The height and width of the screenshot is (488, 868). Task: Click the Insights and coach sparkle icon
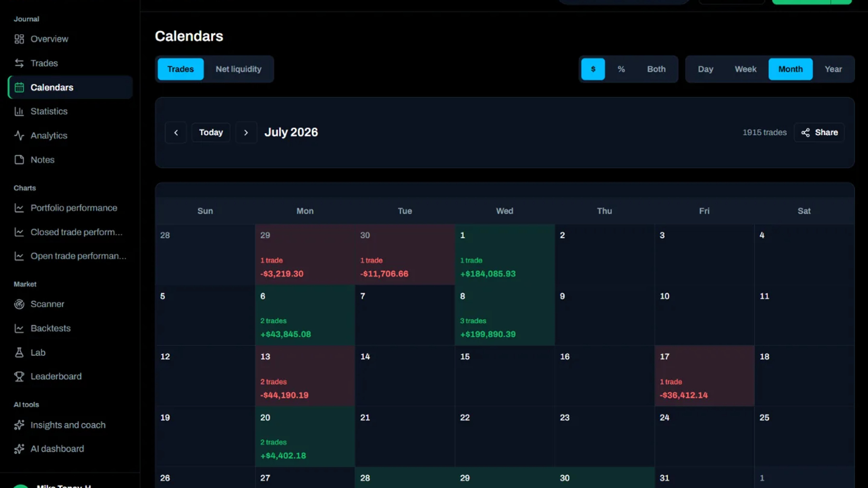[x=19, y=425]
